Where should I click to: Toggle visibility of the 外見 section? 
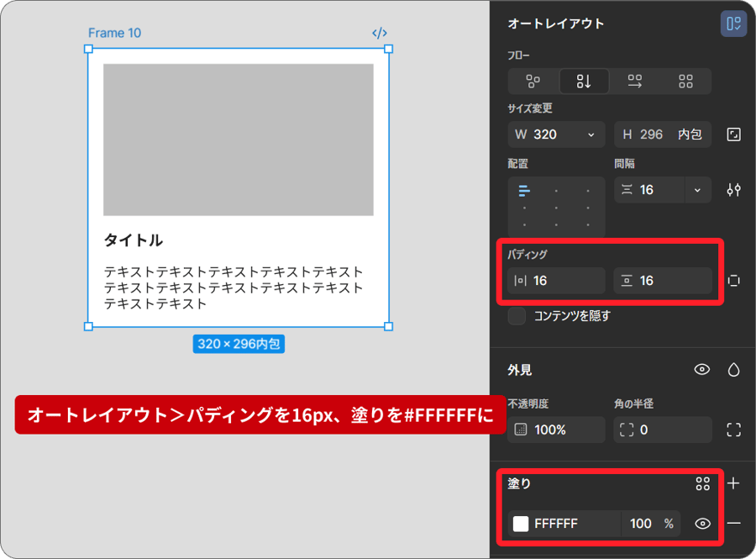[702, 369]
